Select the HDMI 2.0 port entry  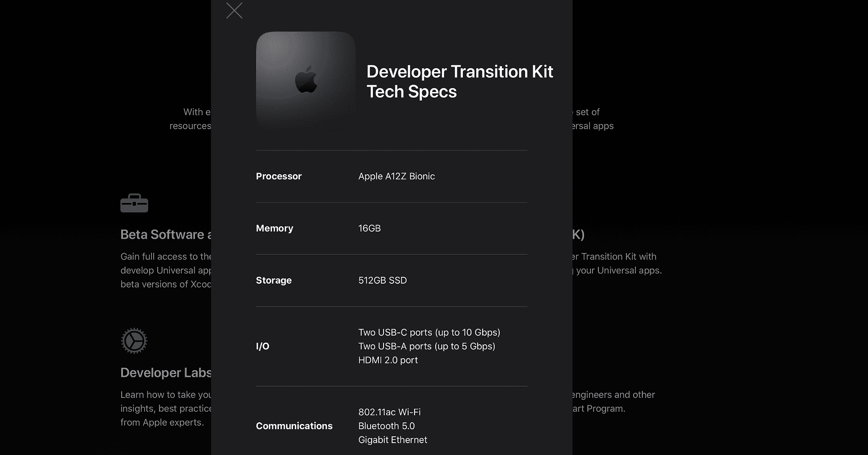click(388, 360)
